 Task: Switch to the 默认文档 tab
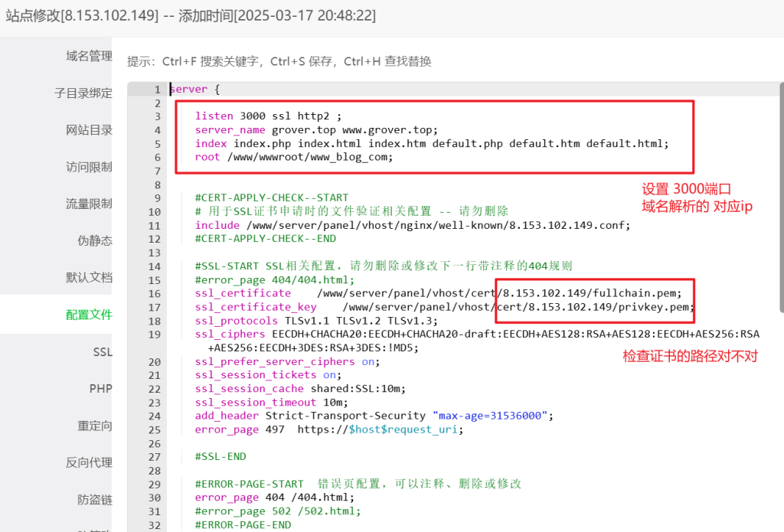coord(90,277)
